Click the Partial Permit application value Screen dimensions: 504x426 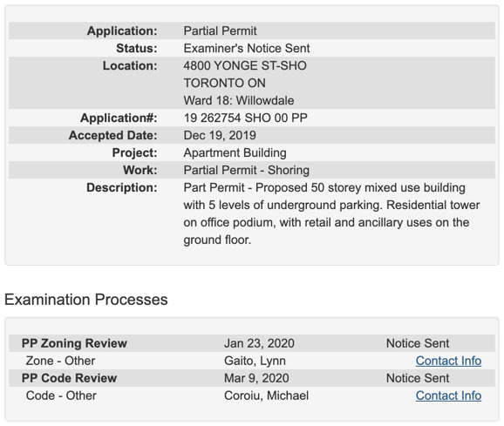click(x=221, y=30)
